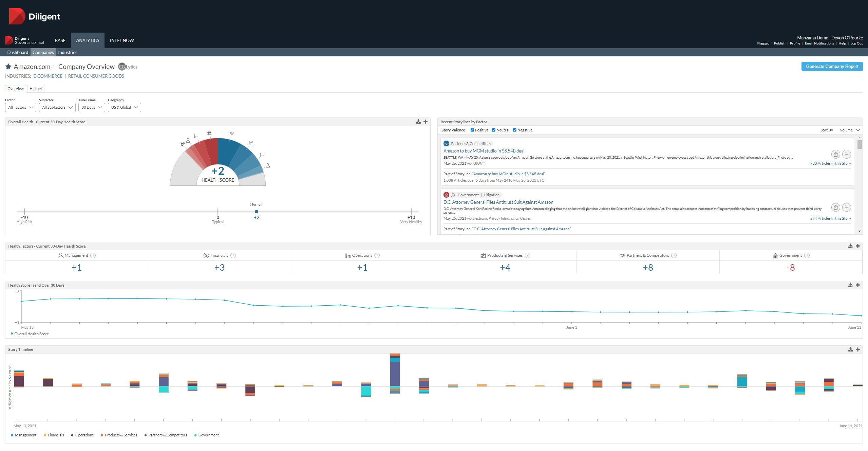This screenshot has height=451, width=868.
Task: Open help tooltip for Products & Services
Action: pyautogui.click(x=528, y=255)
